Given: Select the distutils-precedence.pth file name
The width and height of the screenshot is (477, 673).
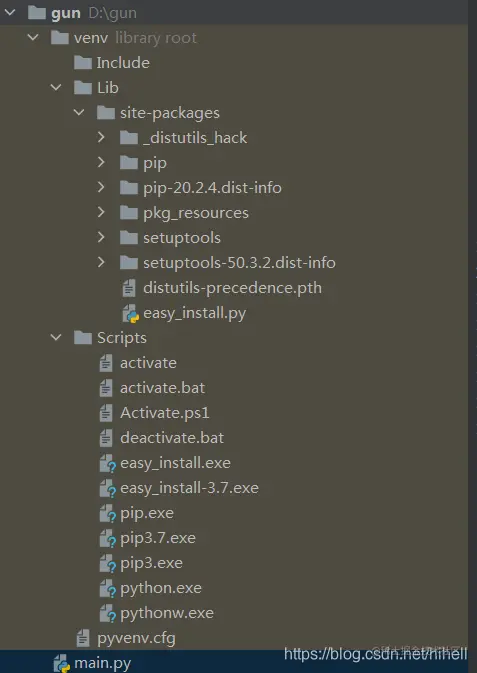Looking at the screenshot, I should click(x=233, y=288).
